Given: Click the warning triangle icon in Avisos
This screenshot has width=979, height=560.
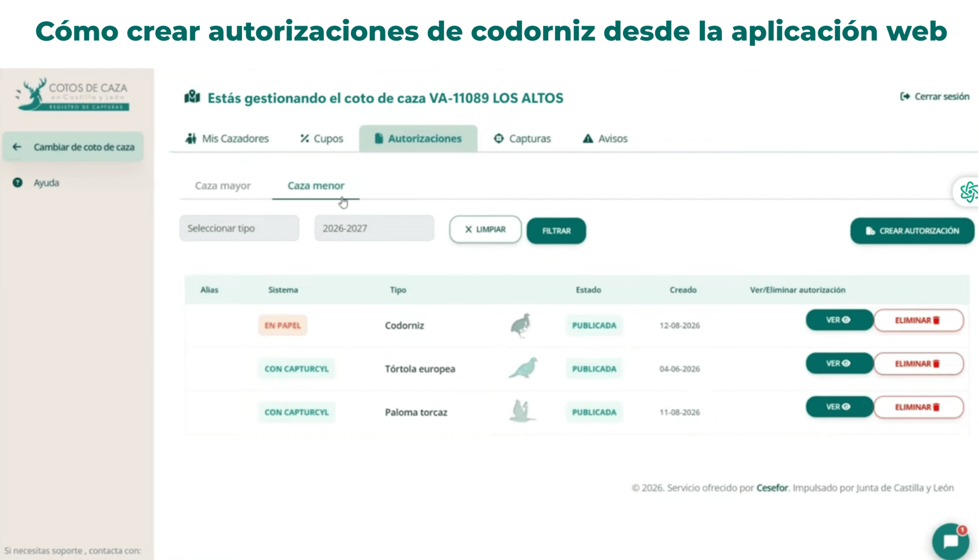Looking at the screenshot, I should 587,139.
